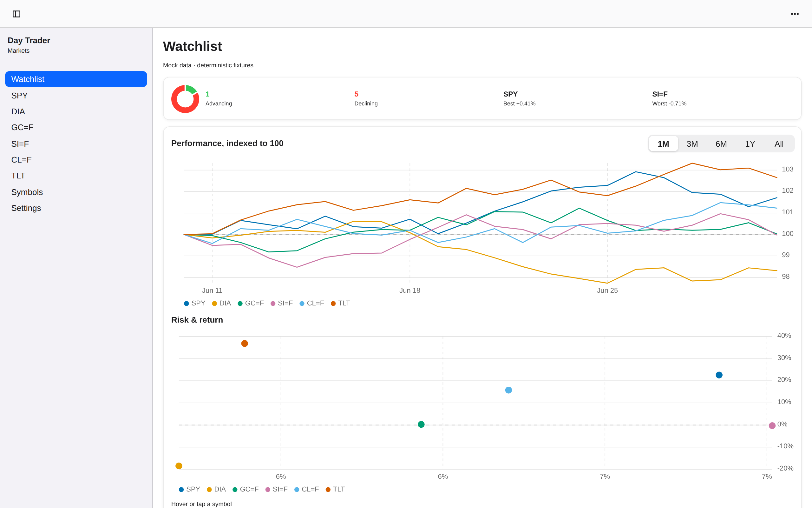Click the advancing/declining donut chart
Screen dimensions: 812x508
coord(185,99)
